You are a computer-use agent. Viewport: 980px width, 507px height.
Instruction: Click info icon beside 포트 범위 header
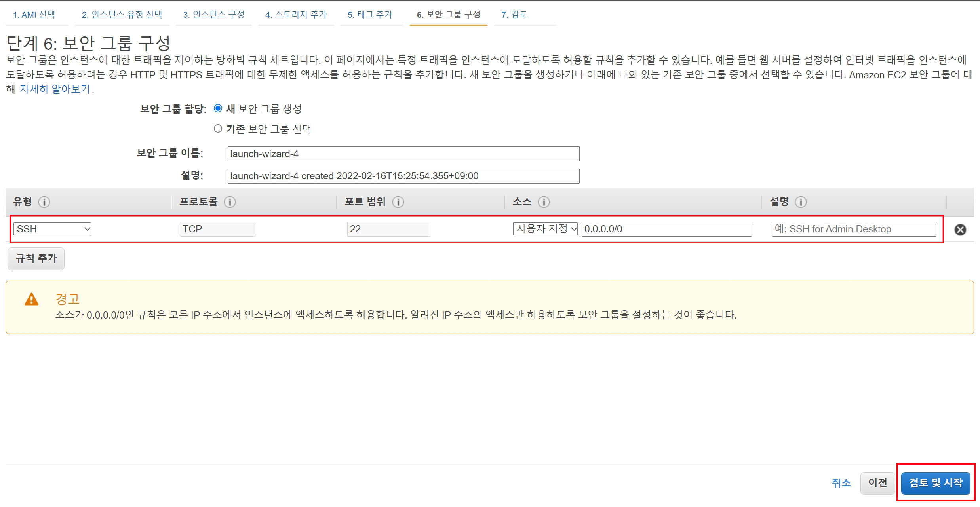(x=398, y=202)
